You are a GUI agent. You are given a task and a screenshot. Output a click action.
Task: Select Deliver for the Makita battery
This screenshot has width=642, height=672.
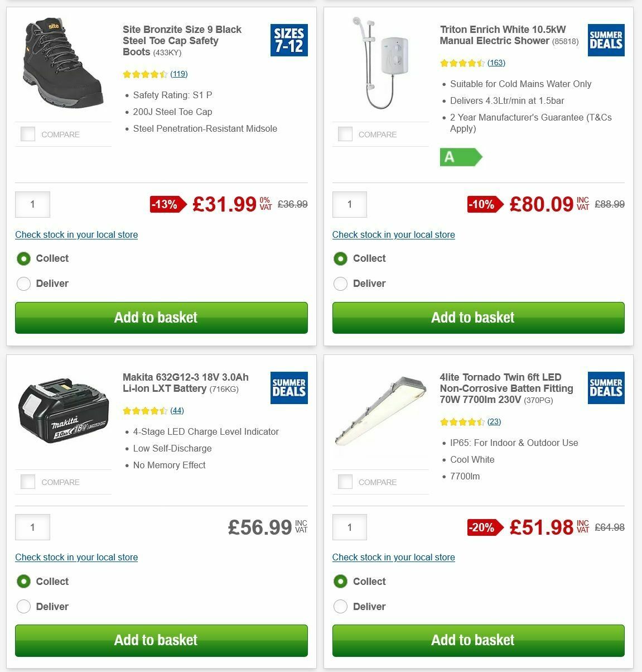click(23, 606)
